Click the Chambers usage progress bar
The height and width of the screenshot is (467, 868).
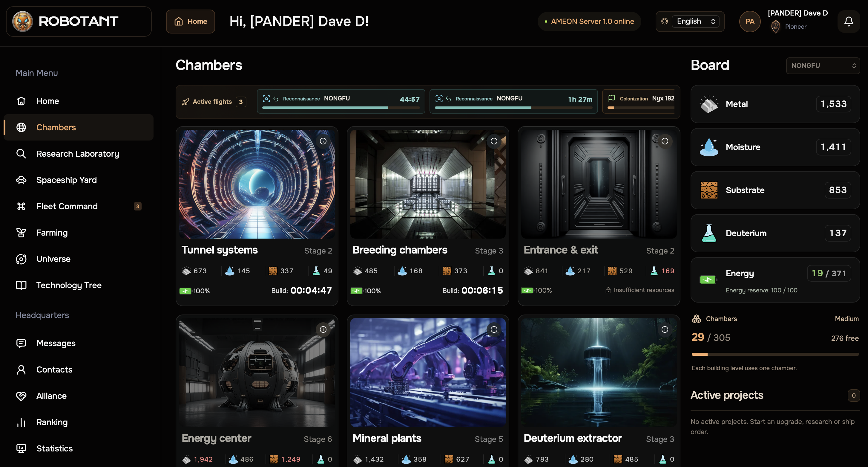click(x=775, y=354)
